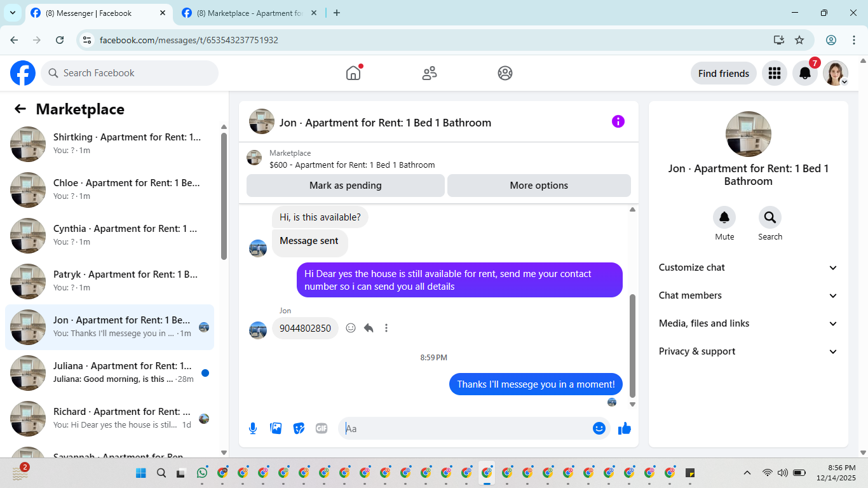Open Shirtking apartment conversation

(x=109, y=144)
